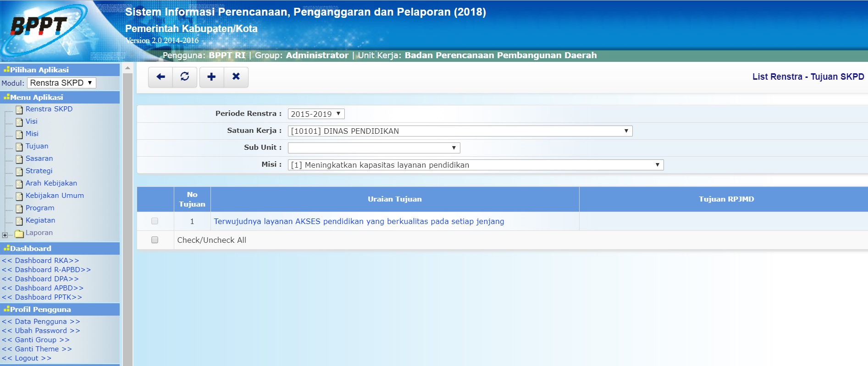
Task: Click the Pilihan Aplikasi panel header
Action: tap(60, 70)
